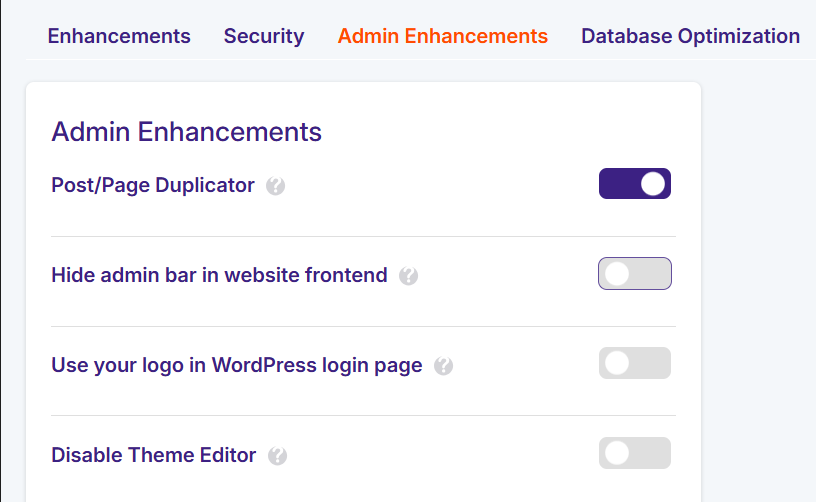The height and width of the screenshot is (502, 816).
Task: View help tooltip for WordPress login logo
Action: 443,366
